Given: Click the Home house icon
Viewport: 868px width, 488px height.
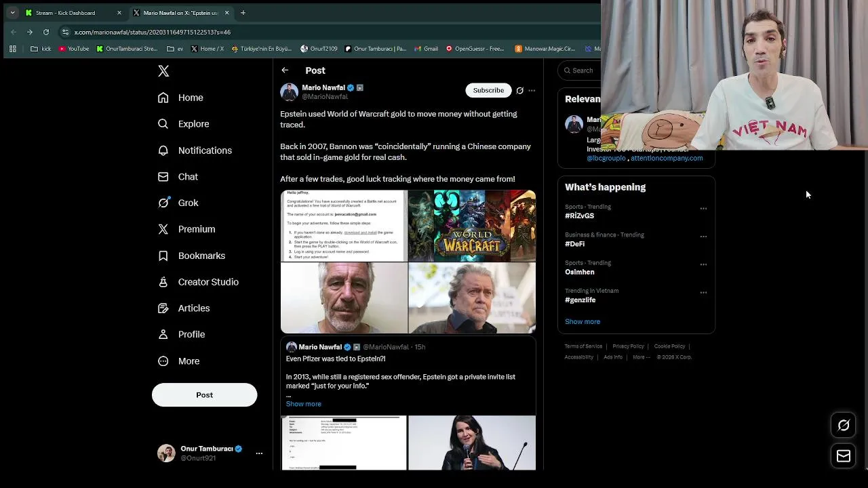Looking at the screenshot, I should [163, 98].
